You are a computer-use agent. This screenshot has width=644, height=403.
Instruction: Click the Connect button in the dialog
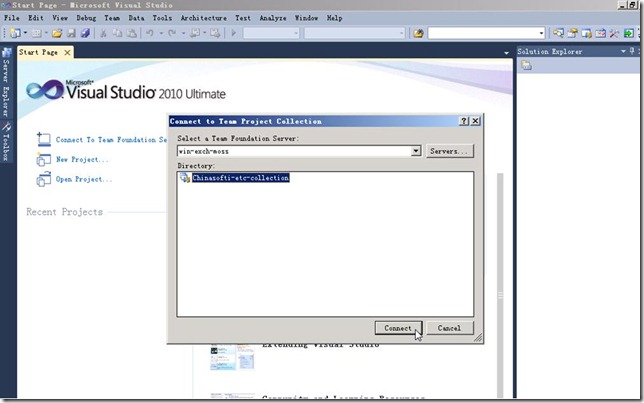[398, 328]
